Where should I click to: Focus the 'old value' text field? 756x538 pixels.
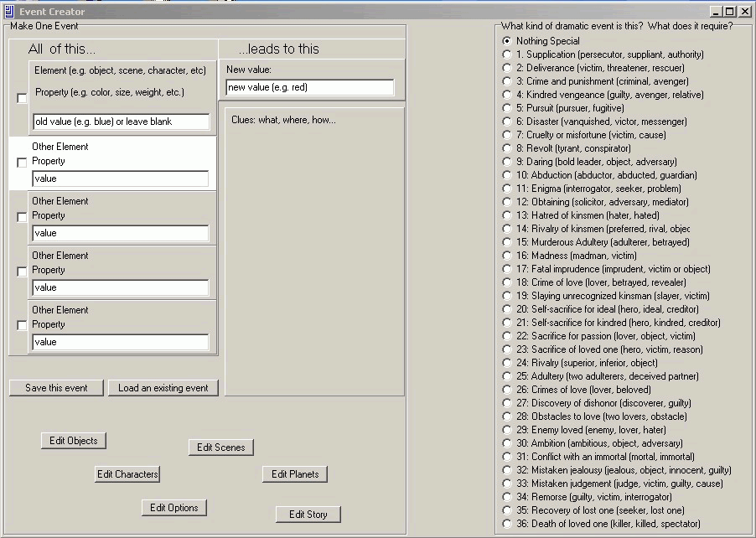tap(121, 122)
